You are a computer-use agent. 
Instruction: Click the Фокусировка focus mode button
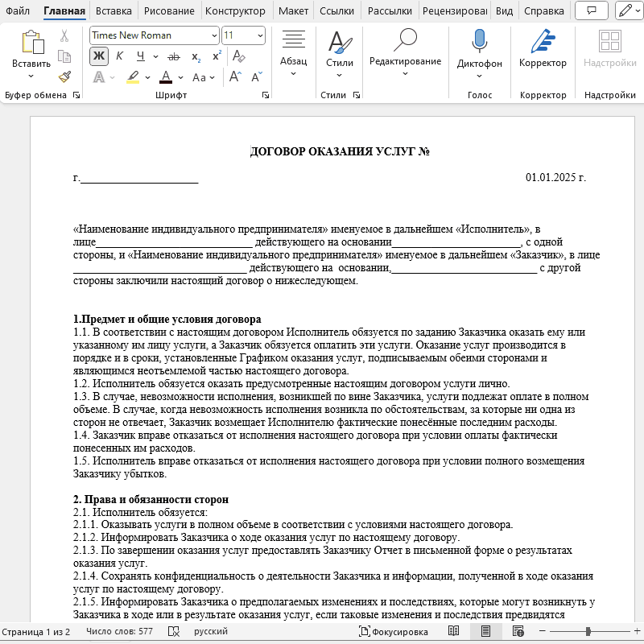pos(394,632)
